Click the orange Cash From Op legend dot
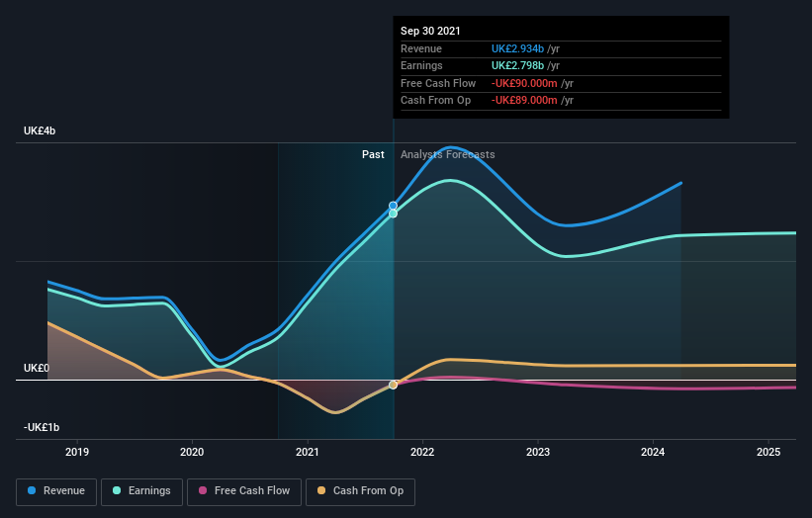The width and height of the screenshot is (812, 518). click(321, 490)
